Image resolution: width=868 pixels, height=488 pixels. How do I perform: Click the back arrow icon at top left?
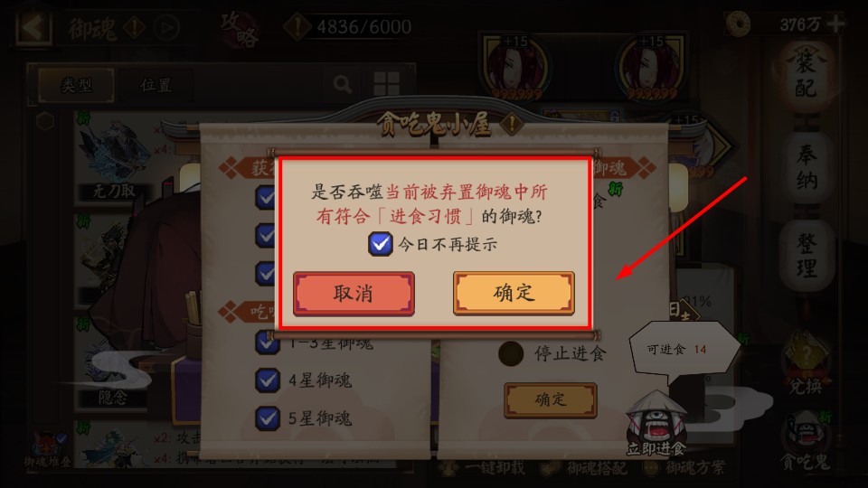pos(33,28)
